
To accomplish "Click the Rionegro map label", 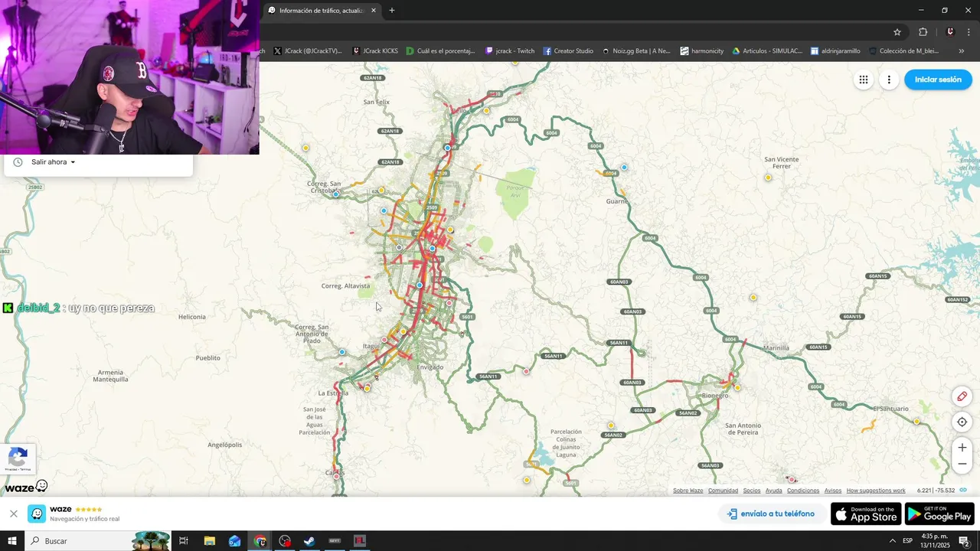I will pyautogui.click(x=715, y=395).
